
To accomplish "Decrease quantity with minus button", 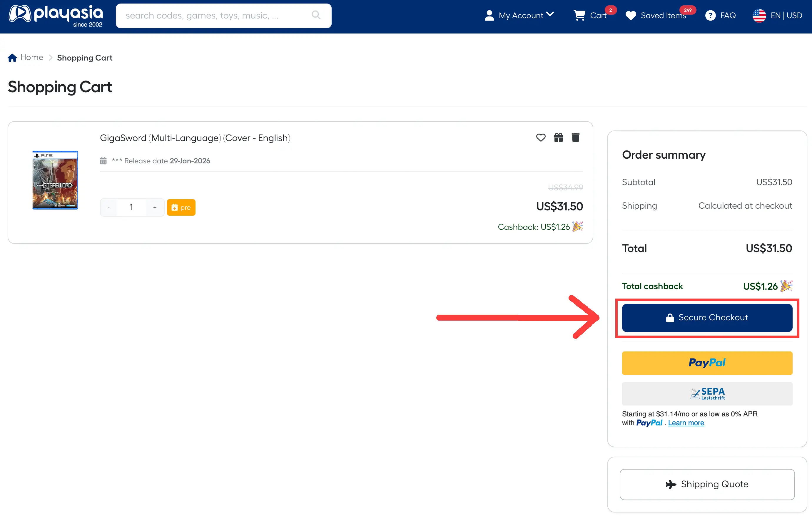I will 108,207.
